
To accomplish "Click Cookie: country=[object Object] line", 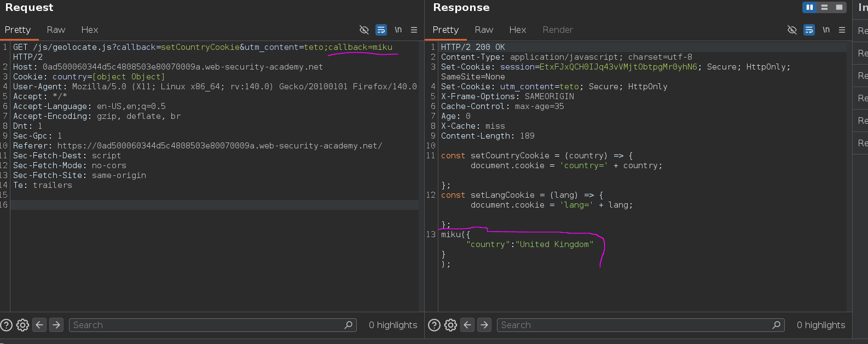I will click(89, 77).
